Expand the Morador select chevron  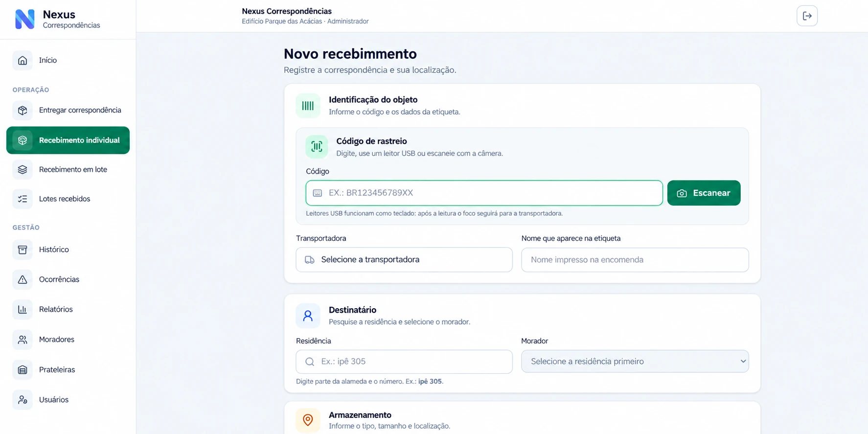coord(743,361)
